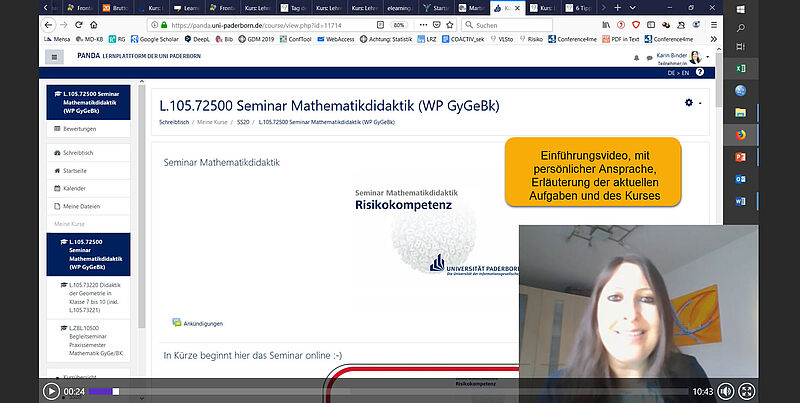Click the white playhead handle on the video timeline
Viewport: 800px width, 403px height.
point(116,391)
